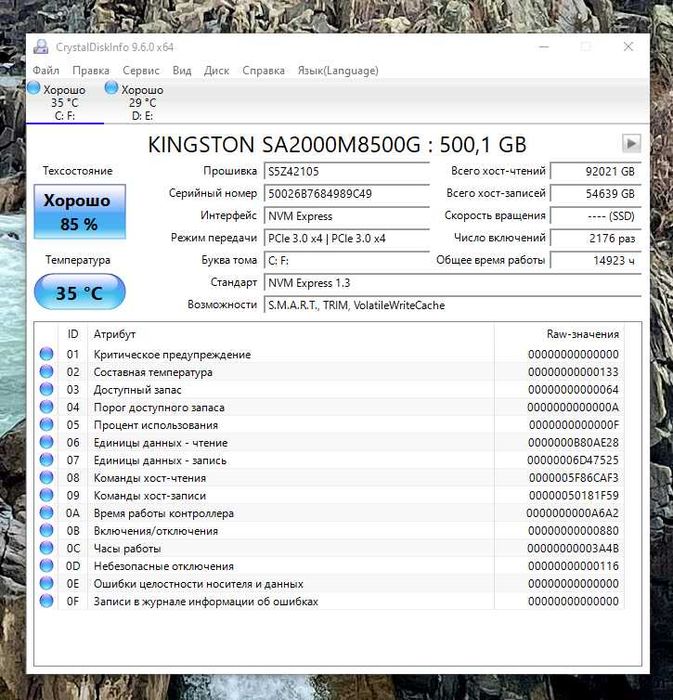Click the Температура label

[78, 260]
